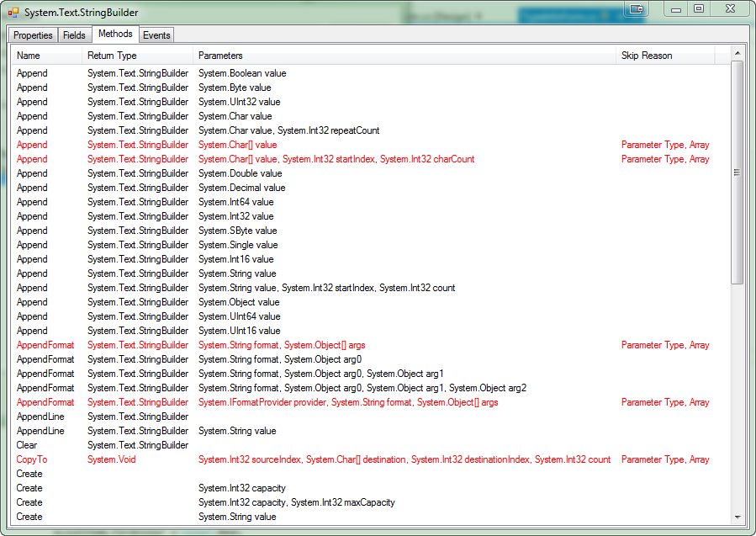Select Append row with only System.String value
Screen dimensions: 756x536
(x=371, y=273)
